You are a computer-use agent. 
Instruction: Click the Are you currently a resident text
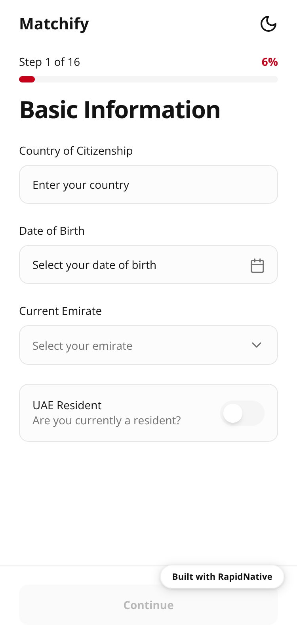(107, 420)
